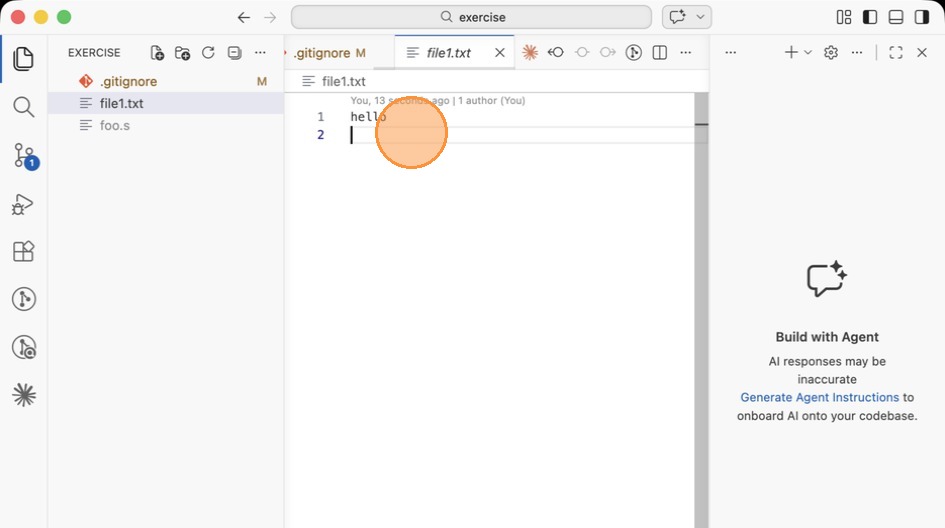Collapse all folders in Explorer
Viewport: 945px width, 528px height.
234,53
